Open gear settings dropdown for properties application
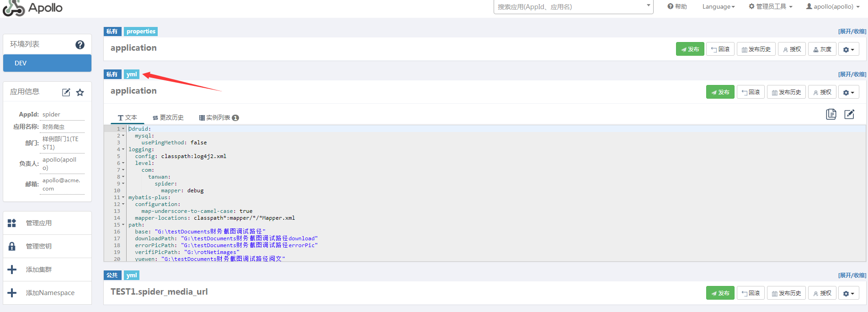The height and width of the screenshot is (312, 868). click(848, 49)
